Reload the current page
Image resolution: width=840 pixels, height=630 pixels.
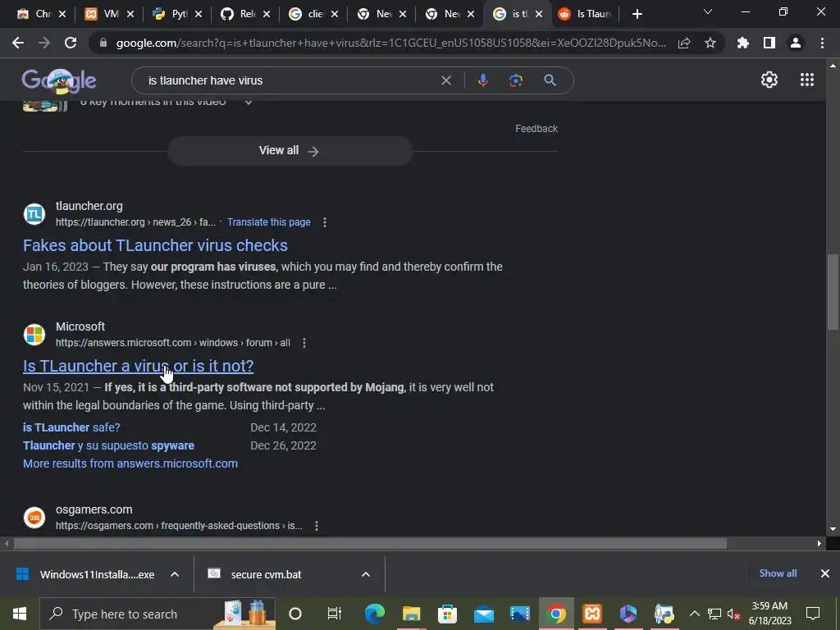point(71,43)
